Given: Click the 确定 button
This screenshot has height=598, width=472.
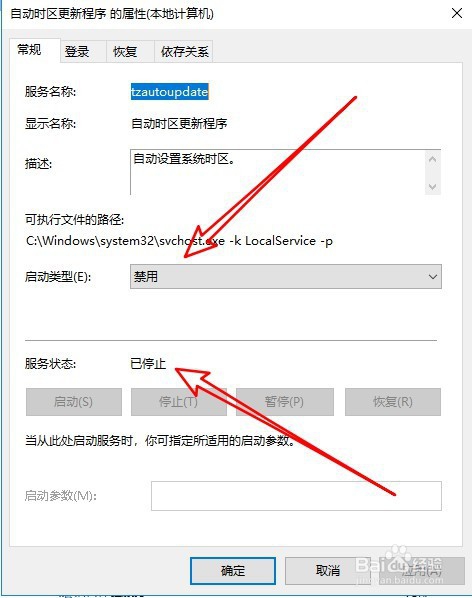Looking at the screenshot, I should [233, 571].
